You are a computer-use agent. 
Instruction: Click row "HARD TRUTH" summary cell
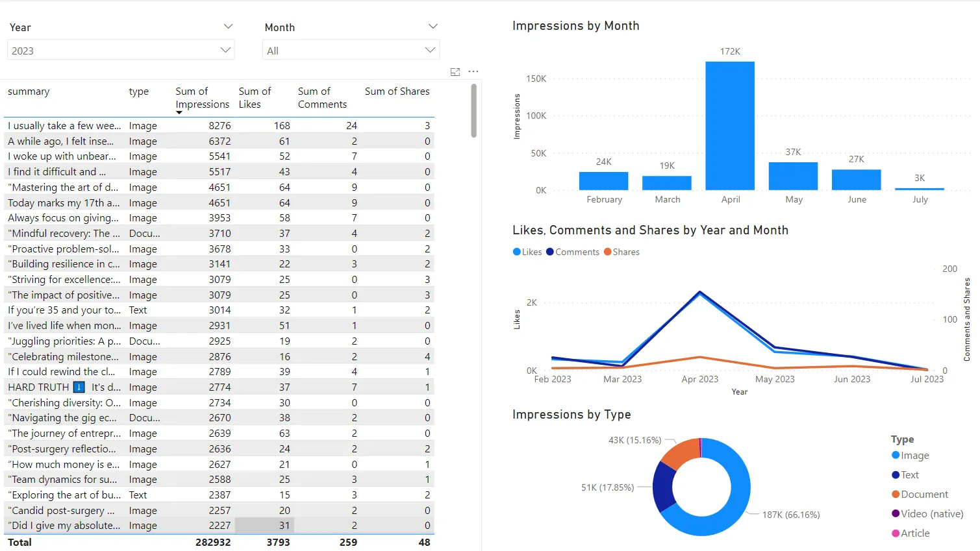pyautogui.click(x=64, y=387)
